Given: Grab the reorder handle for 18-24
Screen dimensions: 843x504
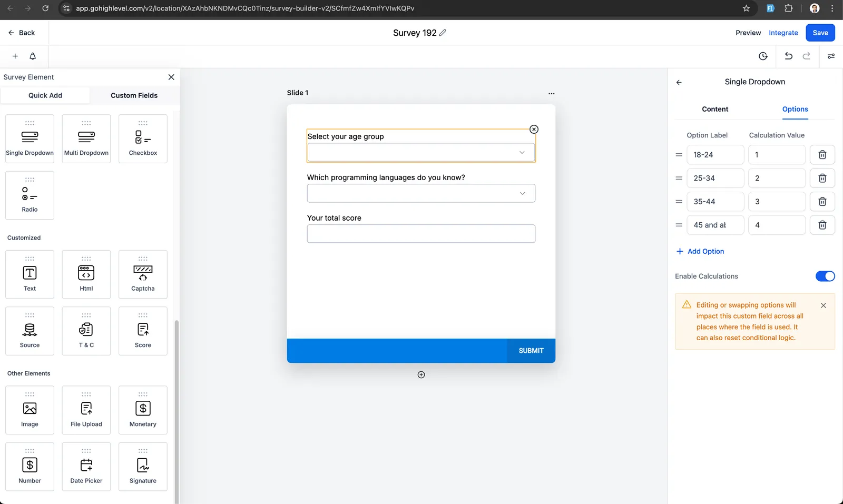Looking at the screenshot, I should click(x=679, y=155).
